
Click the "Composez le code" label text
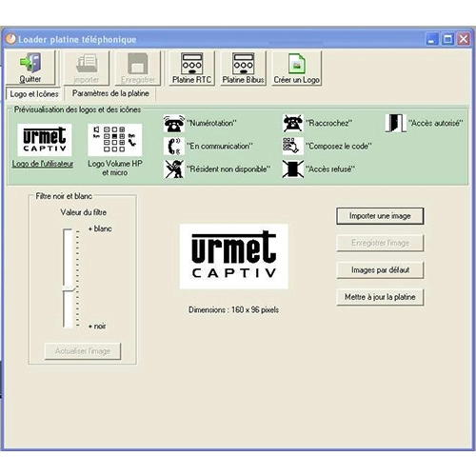pyautogui.click(x=339, y=147)
